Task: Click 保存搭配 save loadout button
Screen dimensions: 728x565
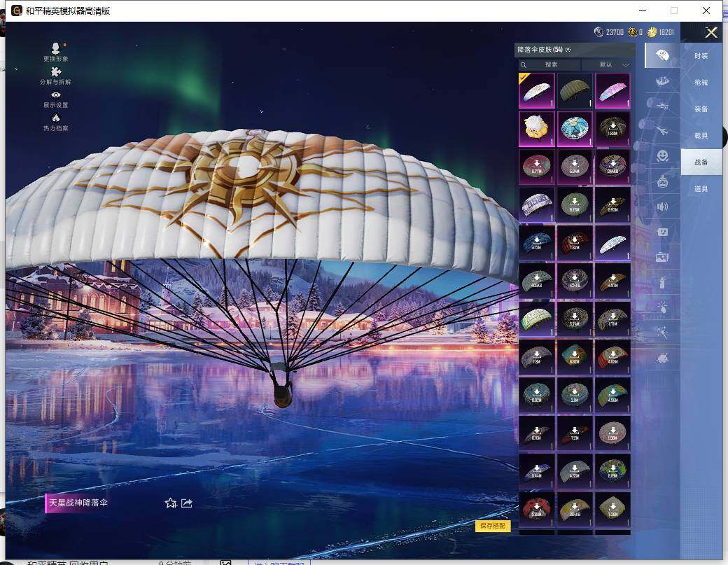Action: [x=493, y=526]
